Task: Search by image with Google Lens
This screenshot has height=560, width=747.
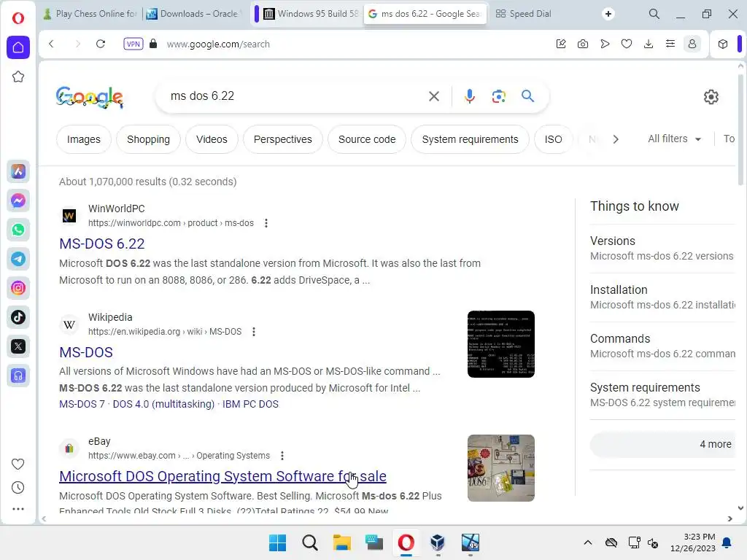Action: 498,96
